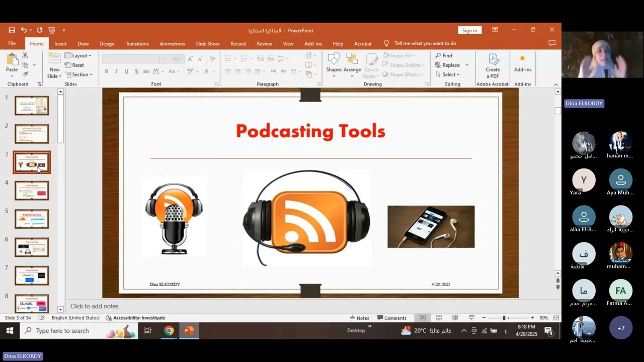The width and height of the screenshot is (644, 362).
Task: Switch to Slide Sorter view icon
Action: [439, 318]
